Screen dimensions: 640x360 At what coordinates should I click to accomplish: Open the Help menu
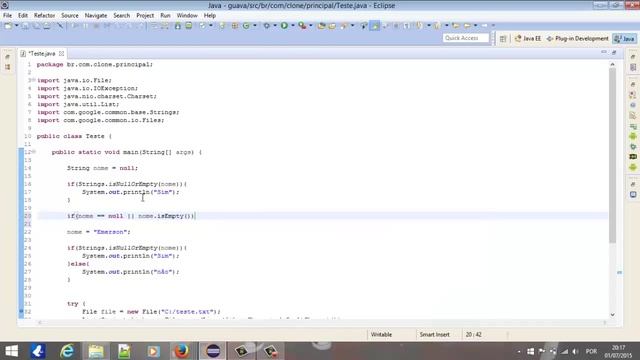210,16
